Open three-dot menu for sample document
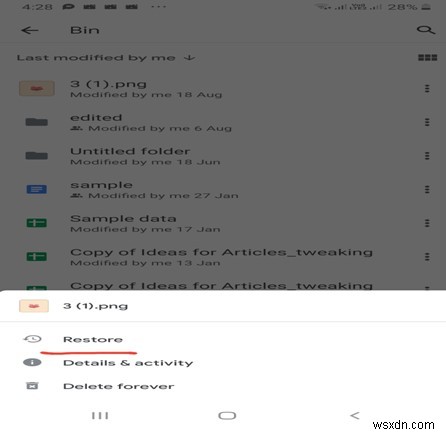 click(x=427, y=190)
